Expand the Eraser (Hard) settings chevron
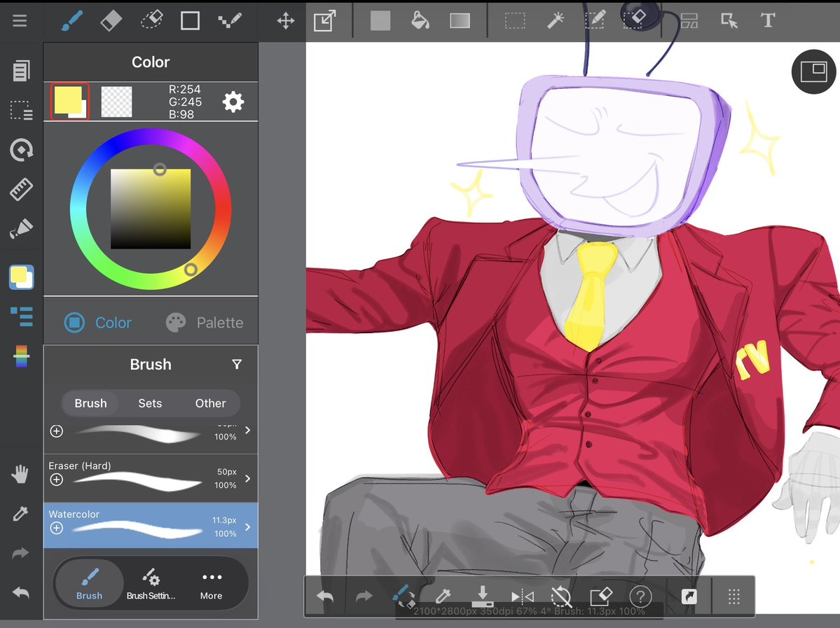The width and height of the screenshot is (840, 628). (247, 478)
